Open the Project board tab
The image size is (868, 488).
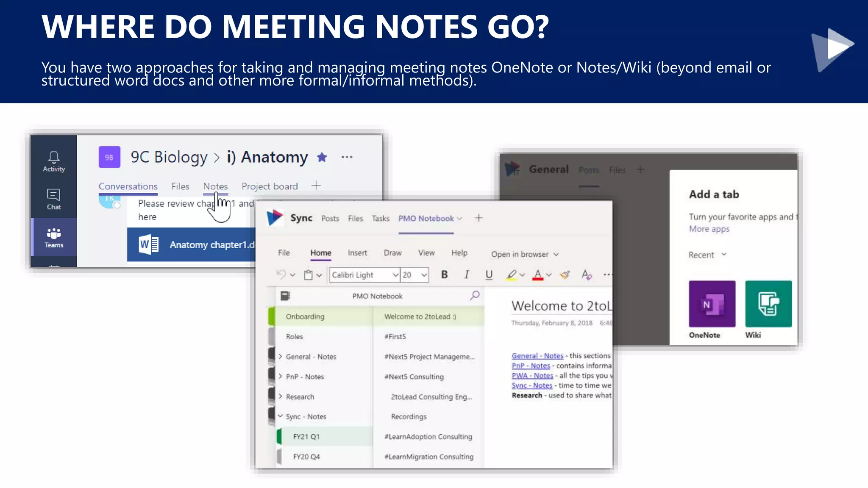[x=270, y=186]
